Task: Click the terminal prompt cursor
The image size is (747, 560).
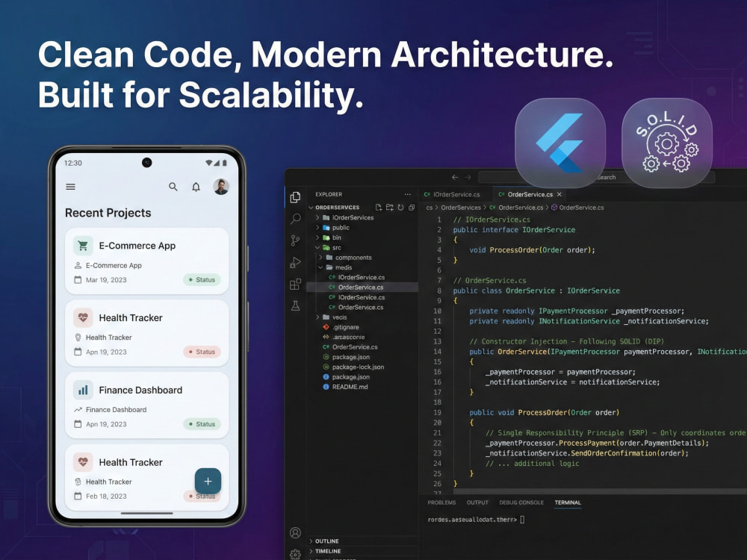Action: (522, 520)
